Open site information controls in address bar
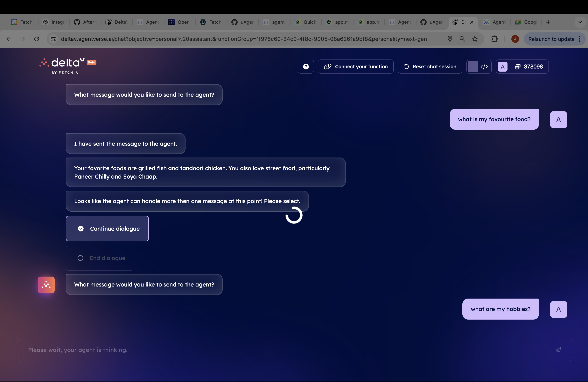Image resolution: width=588 pixels, height=382 pixels. (x=53, y=39)
